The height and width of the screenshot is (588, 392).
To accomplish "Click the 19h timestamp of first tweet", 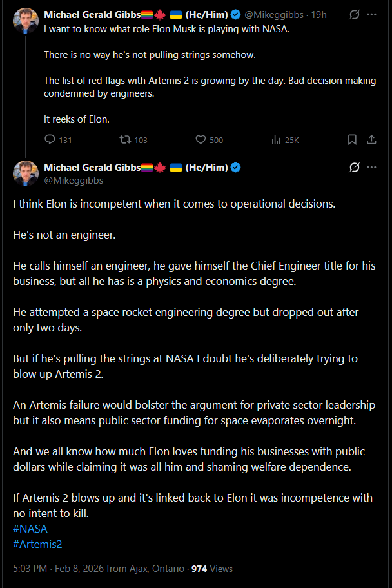I will tap(318, 14).
